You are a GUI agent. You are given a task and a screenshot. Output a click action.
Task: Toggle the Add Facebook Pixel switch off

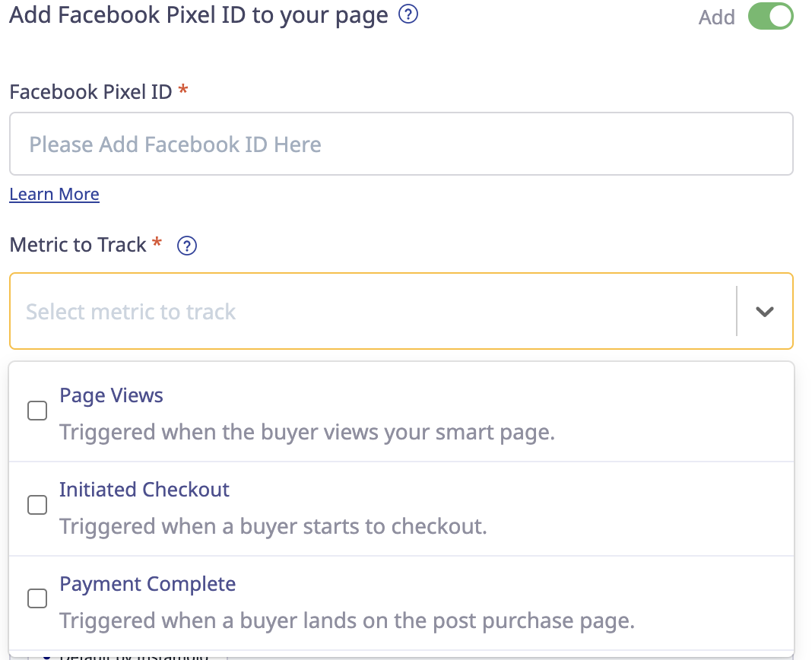pyautogui.click(x=770, y=17)
